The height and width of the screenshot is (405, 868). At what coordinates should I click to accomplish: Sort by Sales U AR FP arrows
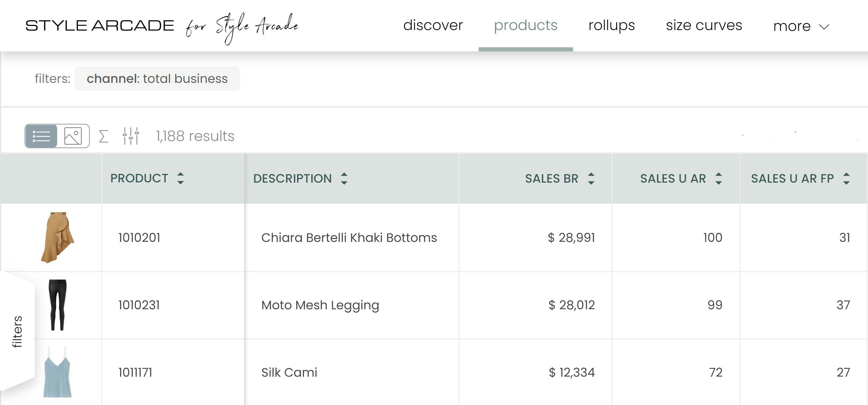pos(846,178)
